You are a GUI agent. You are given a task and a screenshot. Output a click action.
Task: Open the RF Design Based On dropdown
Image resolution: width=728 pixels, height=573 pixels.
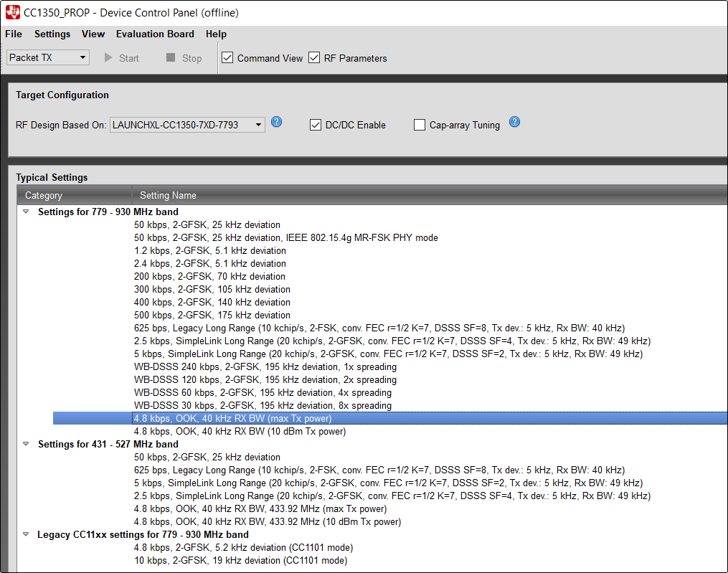pyautogui.click(x=188, y=125)
